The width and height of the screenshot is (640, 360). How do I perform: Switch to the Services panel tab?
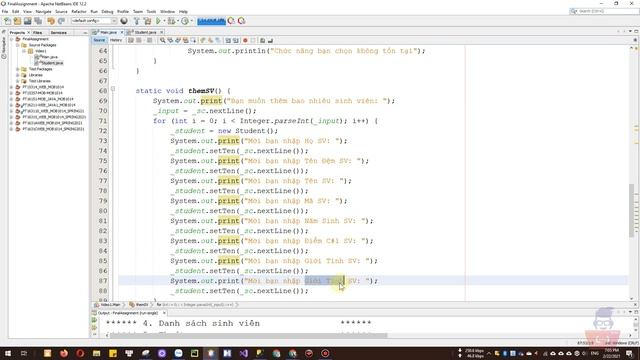(59, 32)
